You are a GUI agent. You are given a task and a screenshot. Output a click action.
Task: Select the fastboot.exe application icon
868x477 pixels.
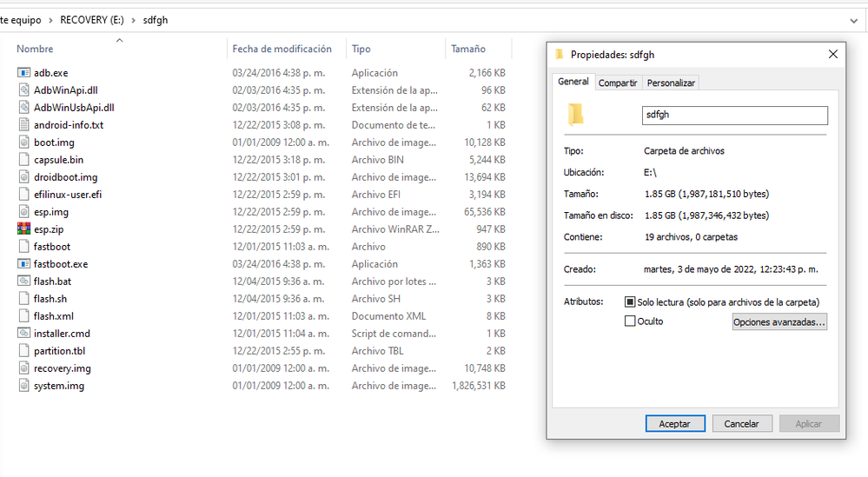tap(23, 264)
